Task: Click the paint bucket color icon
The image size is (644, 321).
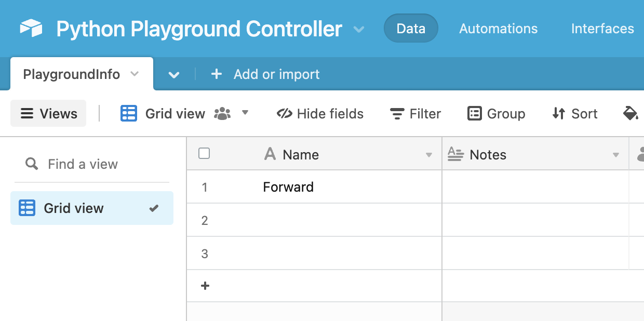Action: tap(630, 113)
